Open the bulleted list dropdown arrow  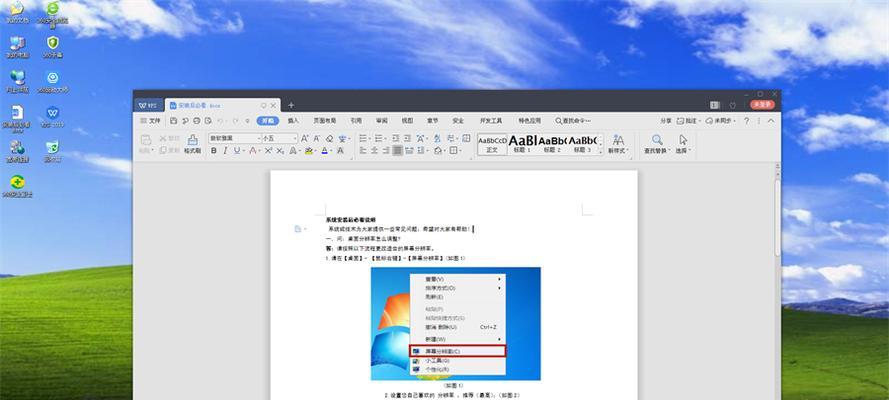(x=370, y=138)
